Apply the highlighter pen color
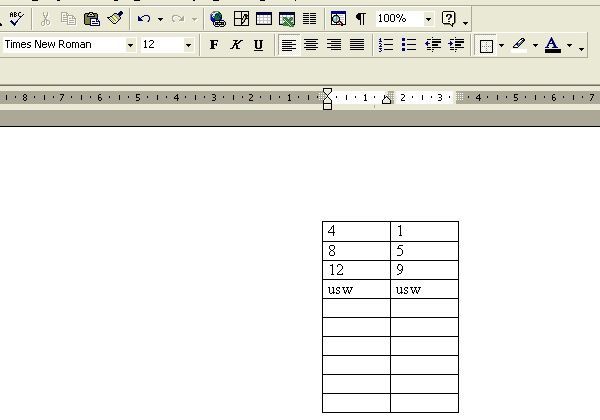Screen dimensions: 600x420 tap(519, 45)
